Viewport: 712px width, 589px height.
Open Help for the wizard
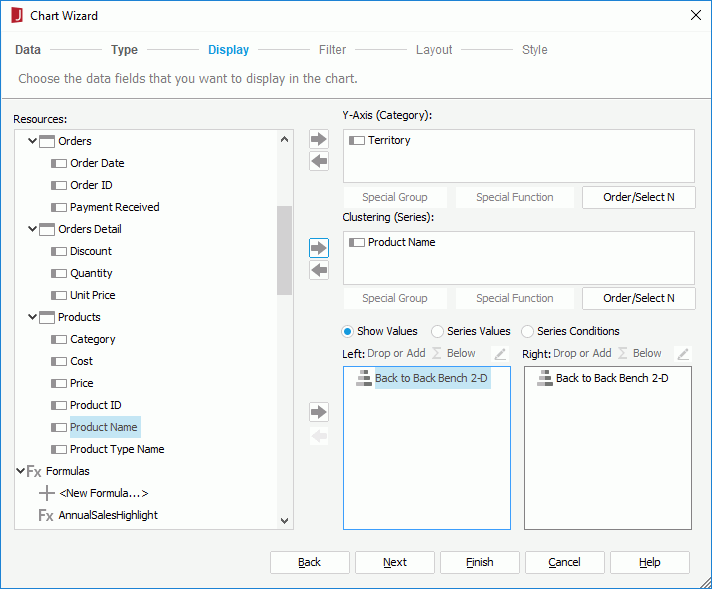pos(650,563)
